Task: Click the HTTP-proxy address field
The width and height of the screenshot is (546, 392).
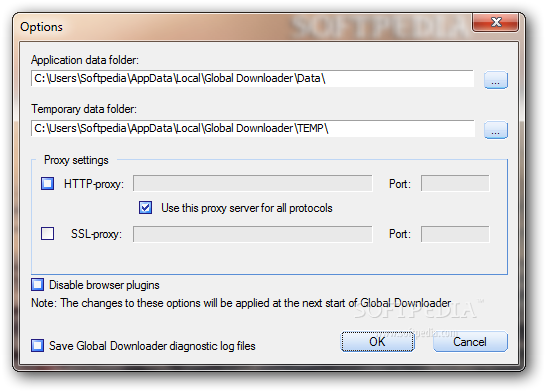Action: pos(252,183)
